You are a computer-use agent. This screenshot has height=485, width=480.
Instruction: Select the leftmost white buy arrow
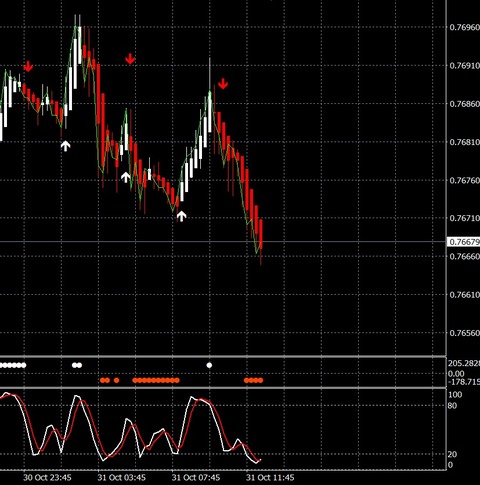[66, 146]
